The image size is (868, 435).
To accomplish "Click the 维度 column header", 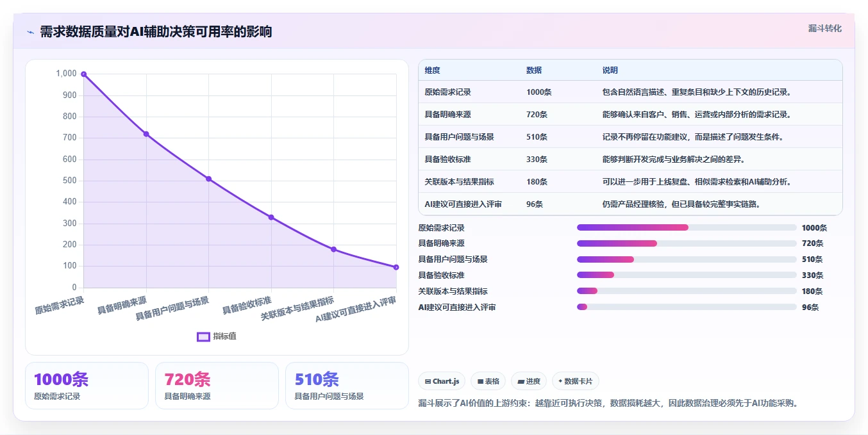I will pos(432,70).
